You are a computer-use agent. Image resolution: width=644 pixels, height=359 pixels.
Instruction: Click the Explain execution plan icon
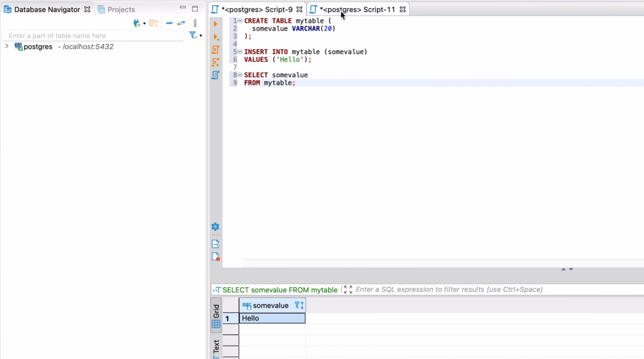(x=216, y=75)
